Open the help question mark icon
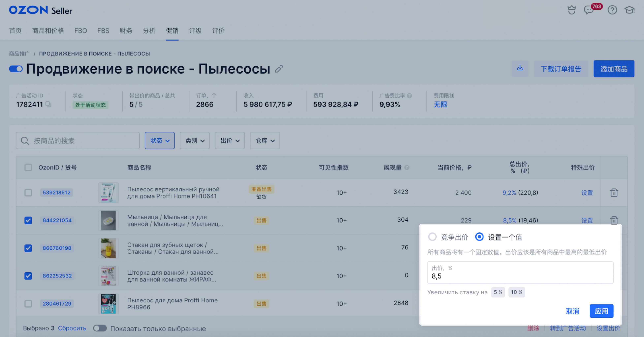This screenshot has height=337, width=644. coord(612,10)
